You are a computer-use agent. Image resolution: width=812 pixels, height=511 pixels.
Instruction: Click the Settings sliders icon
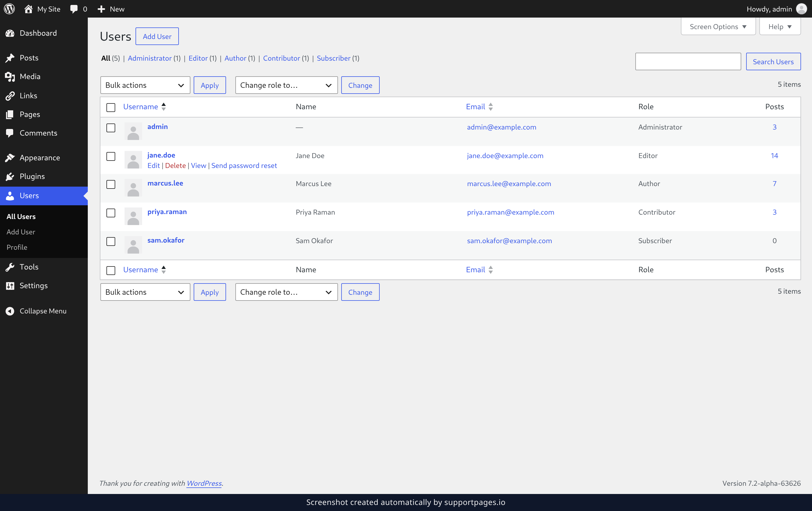point(10,286)
